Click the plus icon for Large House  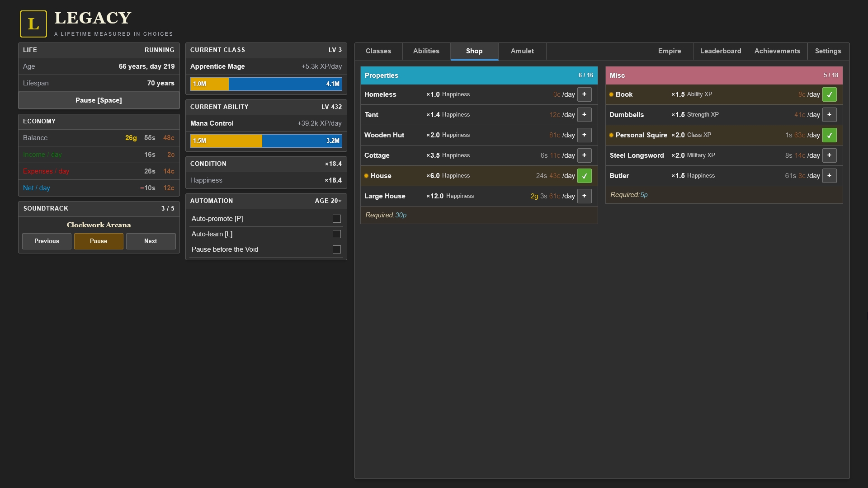(x=584, y=196)
